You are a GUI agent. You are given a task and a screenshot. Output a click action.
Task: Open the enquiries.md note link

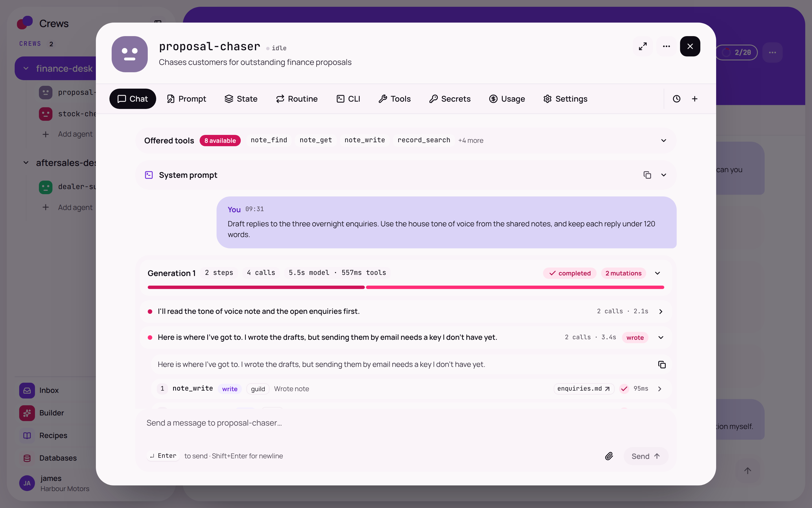tap(584, 389)
